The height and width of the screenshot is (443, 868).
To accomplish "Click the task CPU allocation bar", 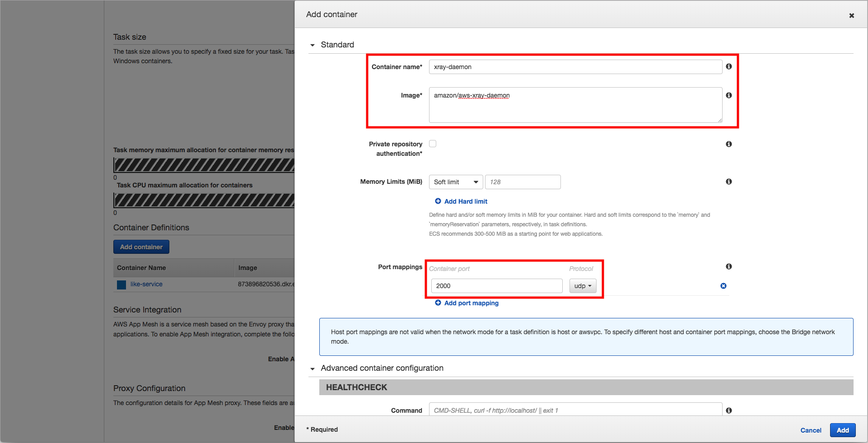I will 204,200.
